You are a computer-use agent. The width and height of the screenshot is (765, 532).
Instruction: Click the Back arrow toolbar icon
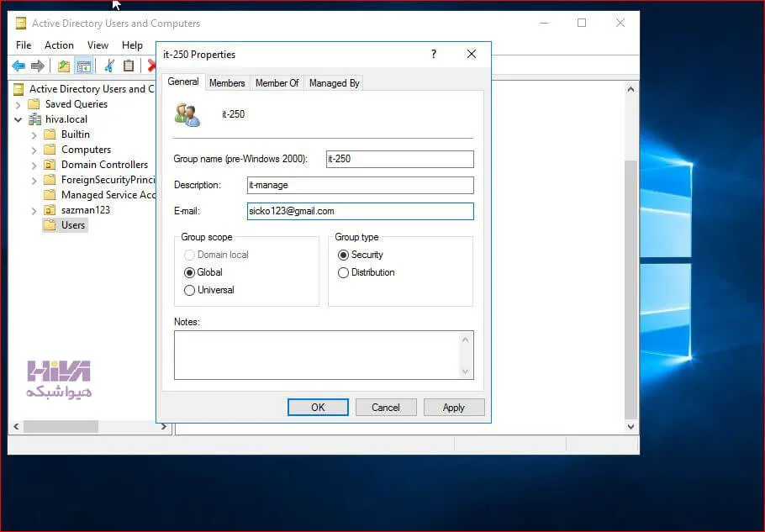click(x=18, y=66)
